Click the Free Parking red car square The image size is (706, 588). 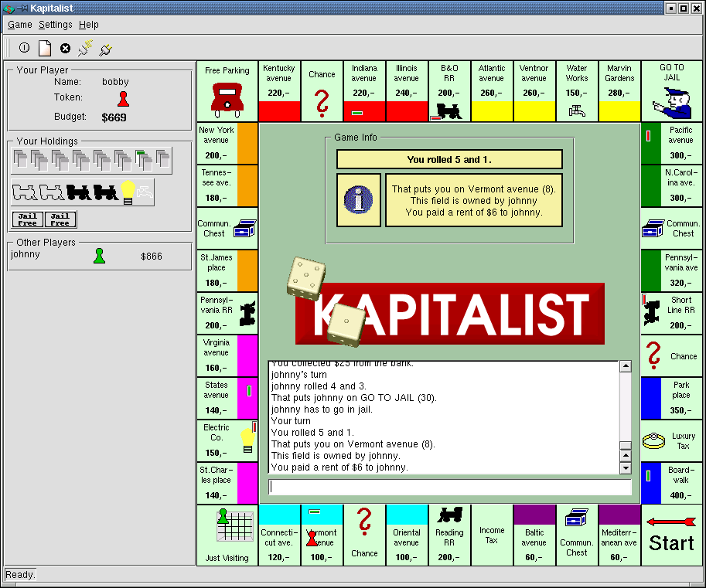(x=227, y=91)
